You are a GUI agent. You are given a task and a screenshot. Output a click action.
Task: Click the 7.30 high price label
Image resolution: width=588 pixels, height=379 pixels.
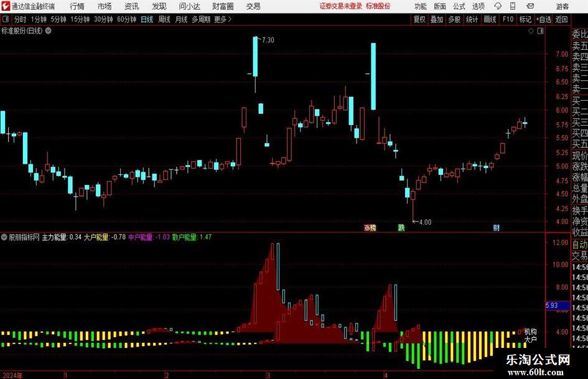(268, 40)
